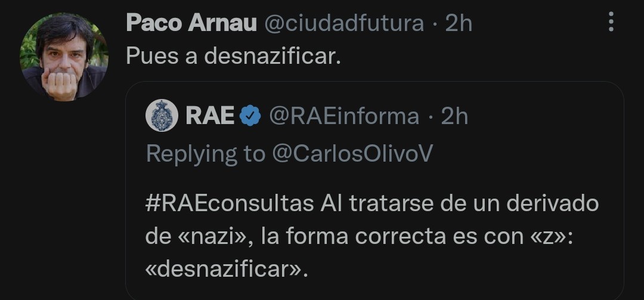This screenshot has height=300, width=644.
Task: Click the 2h timestamp beside @ciudadfutura
Action: [x=459, y=23]
